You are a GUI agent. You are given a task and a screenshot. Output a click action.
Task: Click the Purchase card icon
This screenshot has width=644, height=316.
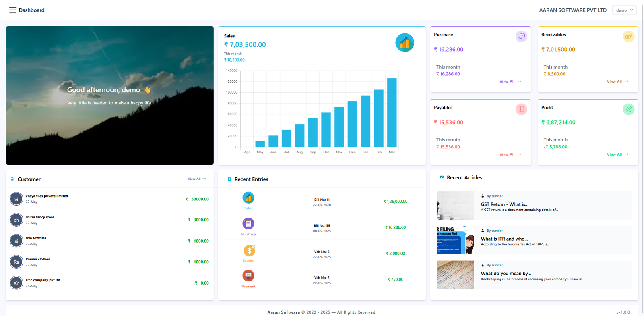pos(521,36)
